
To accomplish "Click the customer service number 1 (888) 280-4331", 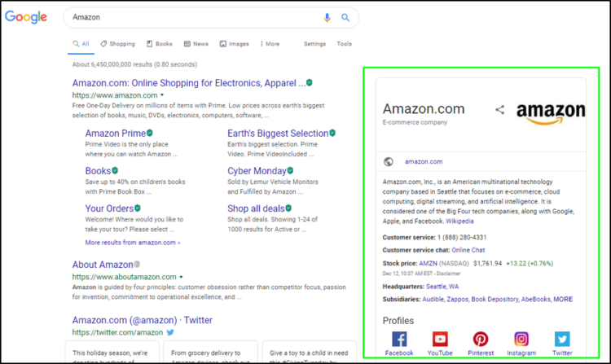I will coord(462,238).
